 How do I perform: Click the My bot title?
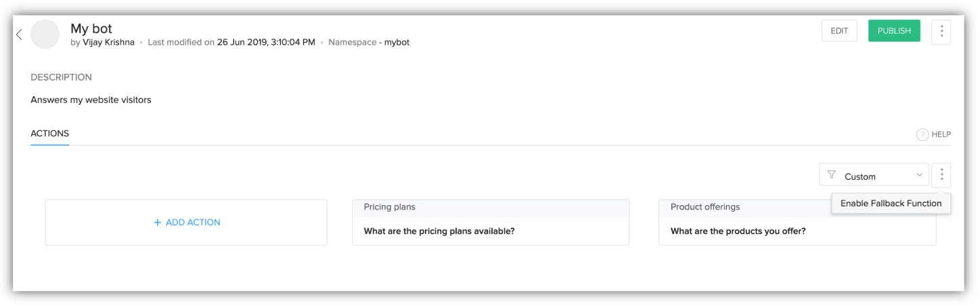click(91, 28)
